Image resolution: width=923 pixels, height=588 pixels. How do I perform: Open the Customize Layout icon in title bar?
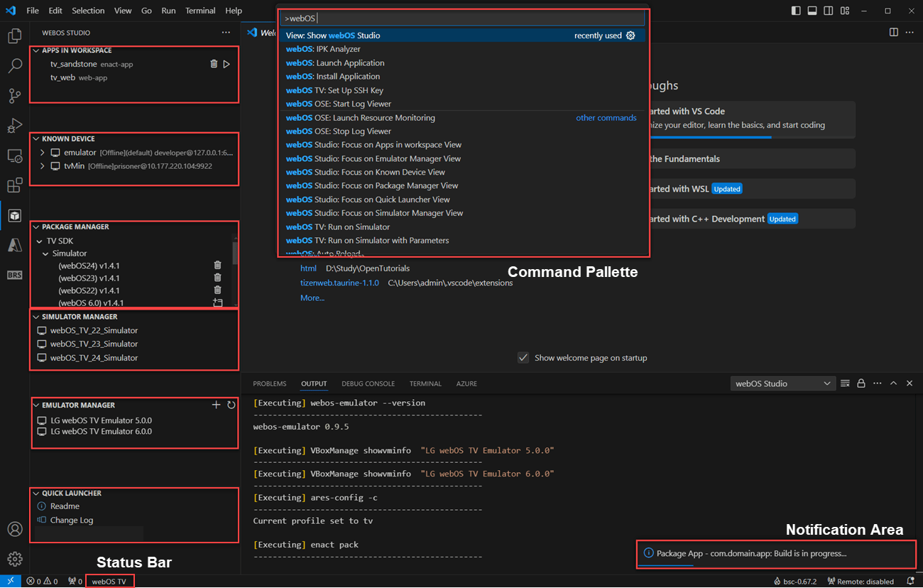tap(844, 11)
